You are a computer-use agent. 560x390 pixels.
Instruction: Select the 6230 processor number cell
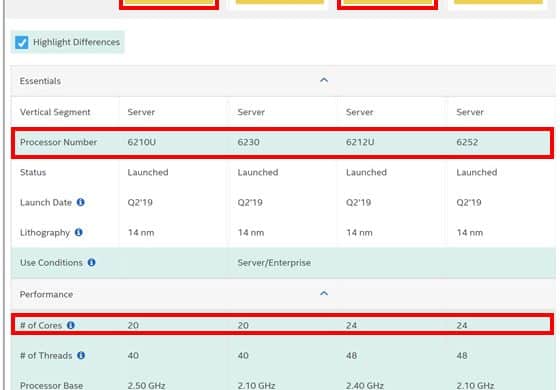tap(249, 142)
